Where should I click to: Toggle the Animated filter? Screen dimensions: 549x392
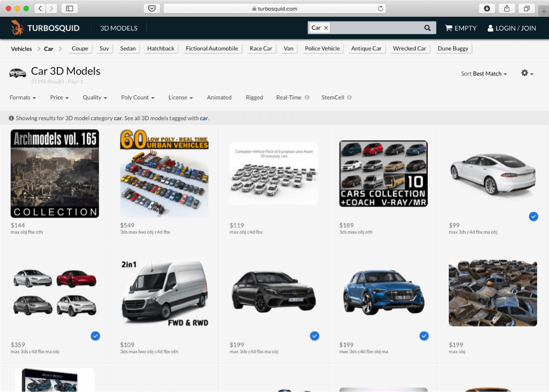click(219, 97)
